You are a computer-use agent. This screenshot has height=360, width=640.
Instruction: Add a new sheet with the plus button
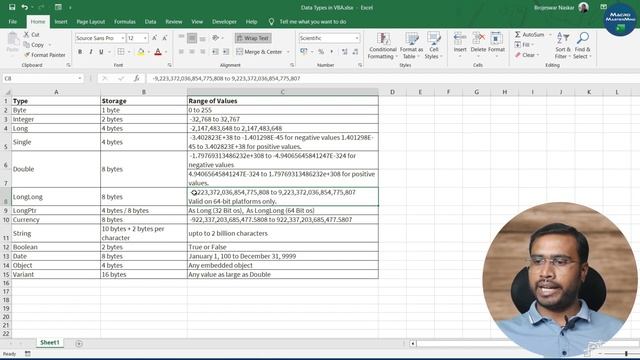tap(79, 343)
